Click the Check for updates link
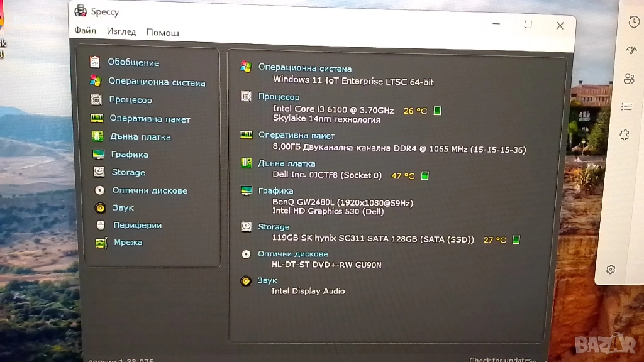Viewport: 644px width, 362px height. (x=502, y=359)
